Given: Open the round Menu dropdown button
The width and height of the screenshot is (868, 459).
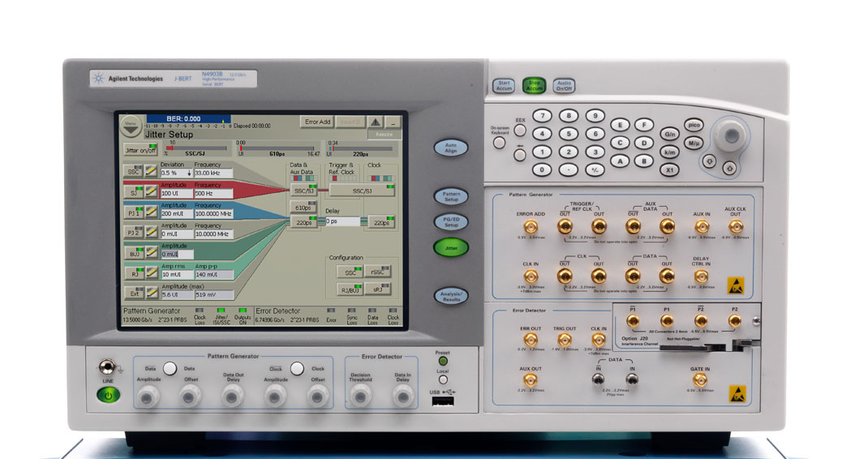Looking at the screenshot, I should (x=131, y=127).
